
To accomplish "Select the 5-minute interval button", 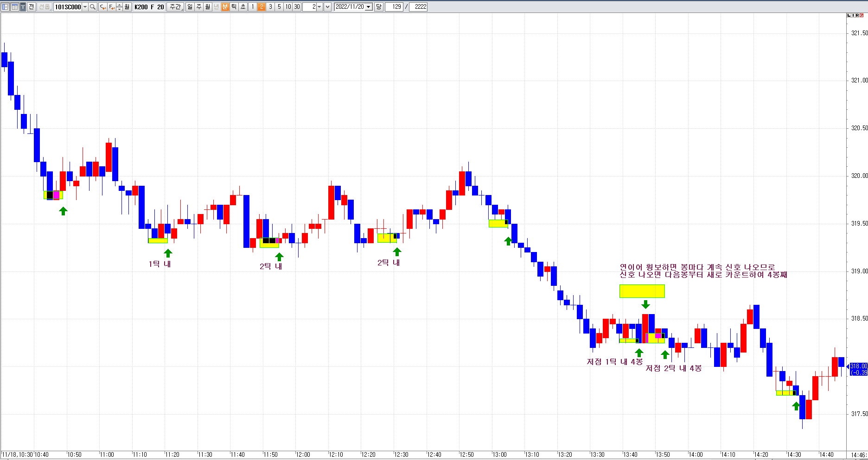I will click(x=279, y=7).
